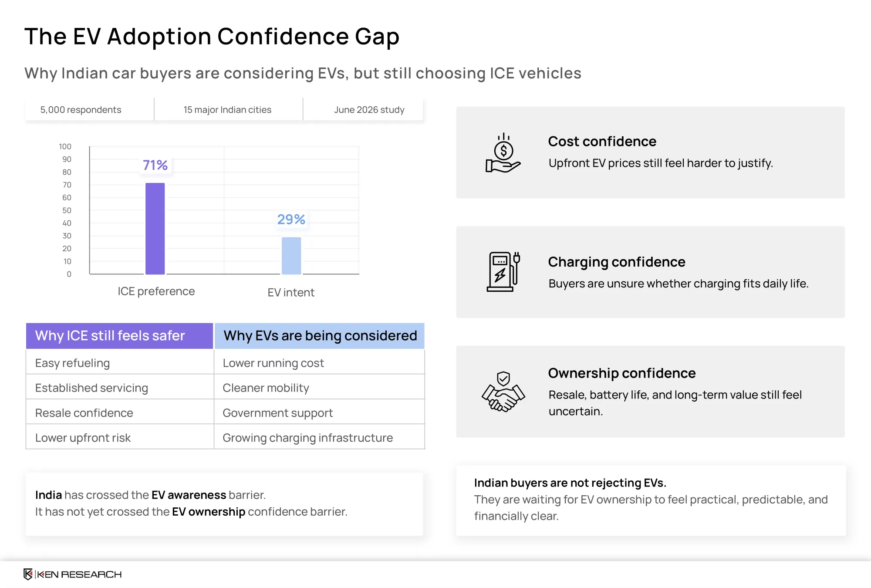Select the purple ICE preference bar
The image size is (871, 588).
point(155,229)
